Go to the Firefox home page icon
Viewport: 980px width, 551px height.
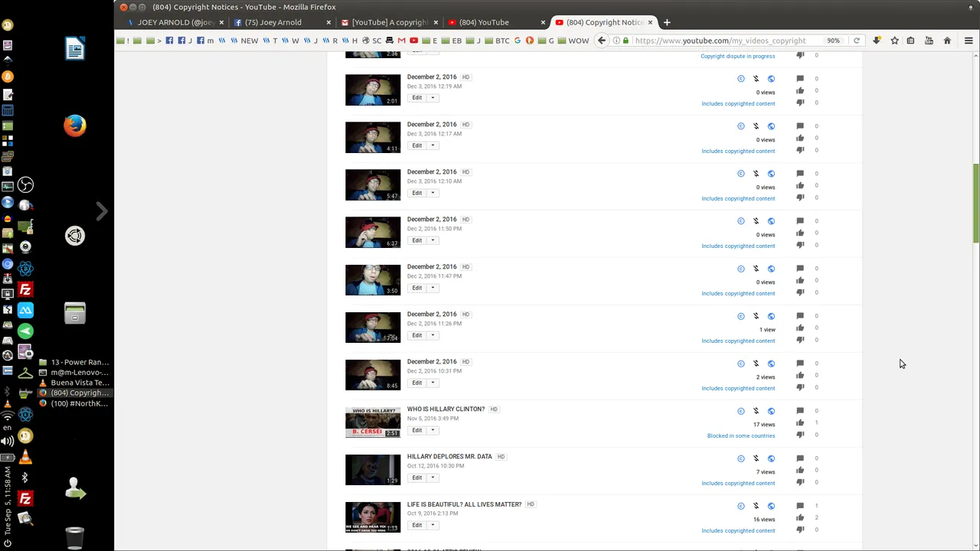pos(947,41)
